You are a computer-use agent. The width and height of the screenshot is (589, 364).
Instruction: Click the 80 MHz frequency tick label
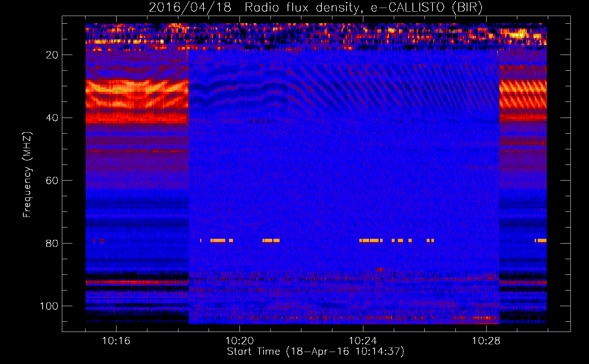coord(52,244)
